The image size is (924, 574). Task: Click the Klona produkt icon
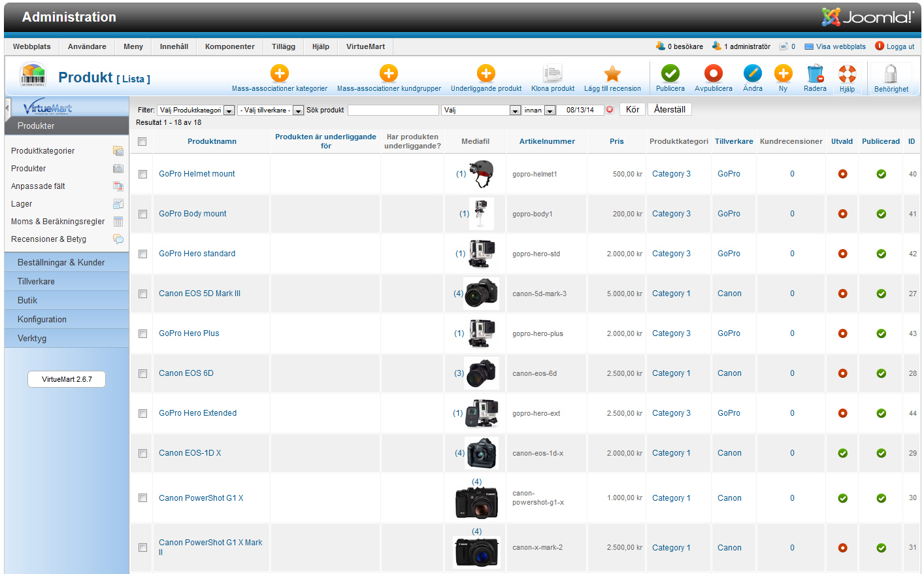click(553, 73)
